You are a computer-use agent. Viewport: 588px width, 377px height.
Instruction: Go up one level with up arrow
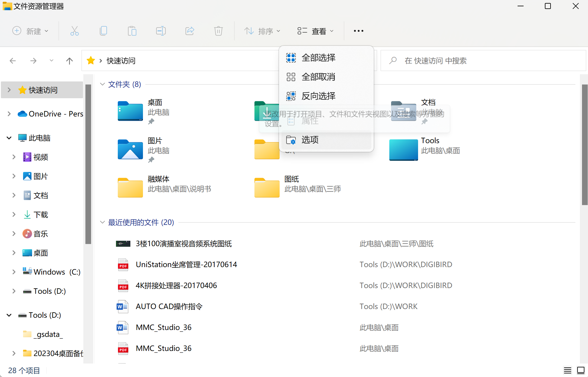(70, 61)
